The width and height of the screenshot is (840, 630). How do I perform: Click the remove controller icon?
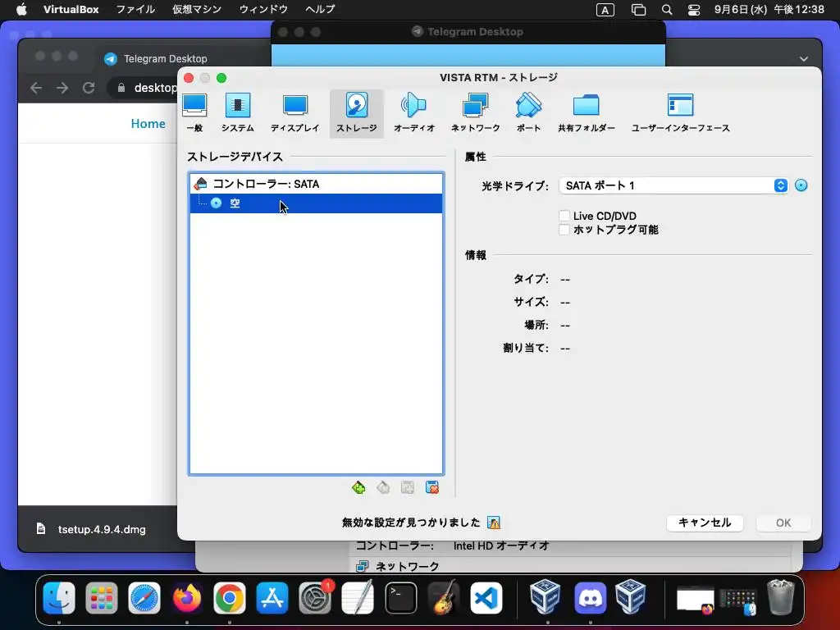tap(383, 487)
